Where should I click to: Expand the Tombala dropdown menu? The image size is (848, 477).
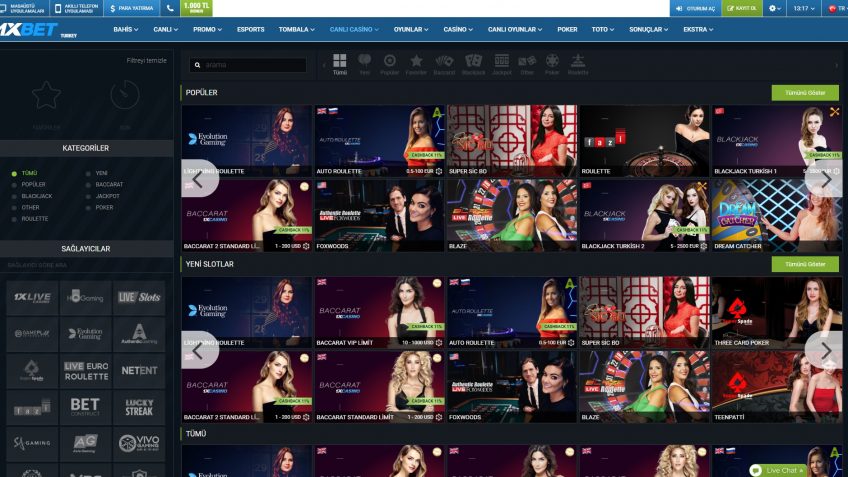coord(296,30)
